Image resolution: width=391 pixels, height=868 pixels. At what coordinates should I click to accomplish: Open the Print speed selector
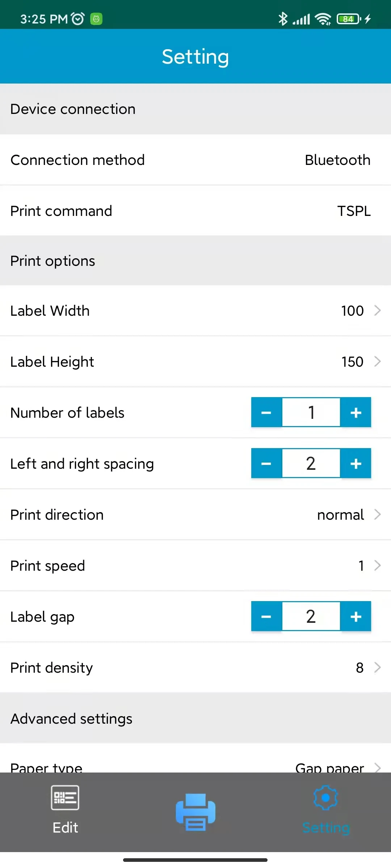tap(195, 565)
